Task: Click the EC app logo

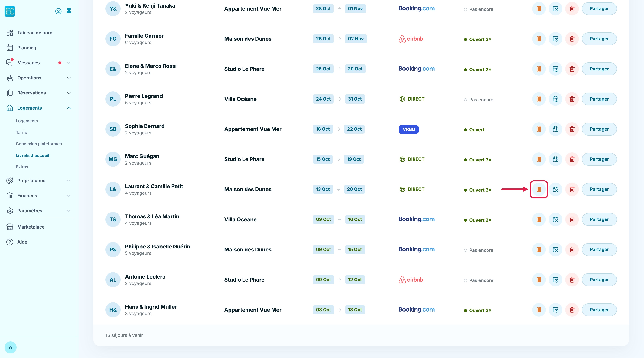Action: coord(10,11)
